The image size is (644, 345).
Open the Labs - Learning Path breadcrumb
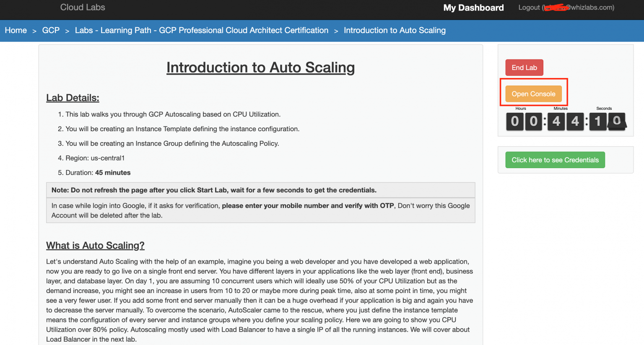pos(201,31)
